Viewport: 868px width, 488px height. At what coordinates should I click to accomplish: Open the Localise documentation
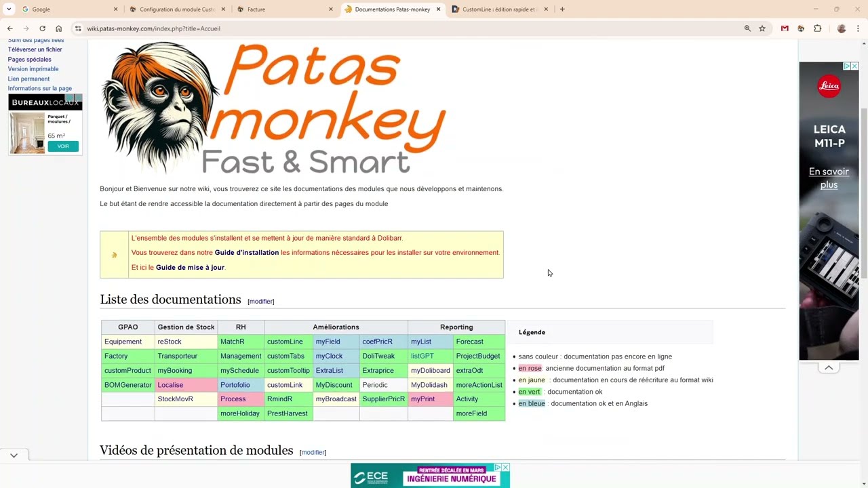coord(170,385)
